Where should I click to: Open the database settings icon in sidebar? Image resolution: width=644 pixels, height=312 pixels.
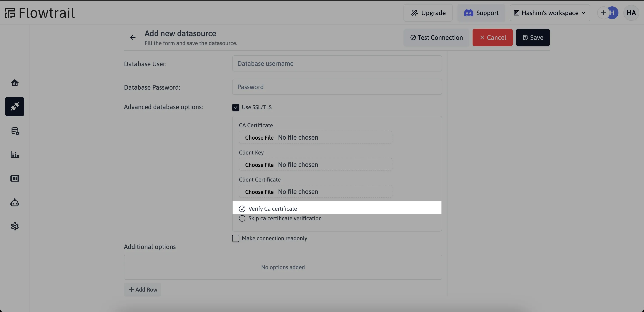tap(15, 131)
